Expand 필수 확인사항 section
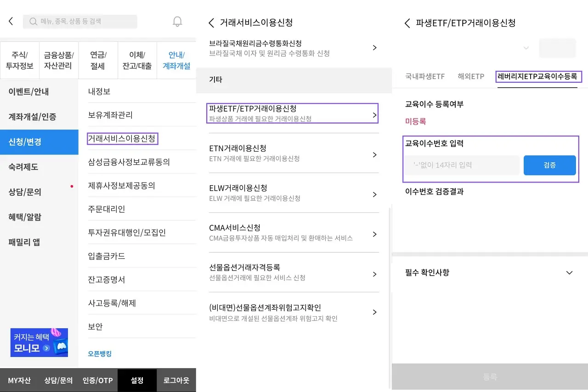The height and width of the screenshot is (392, 588). point(570,273)
